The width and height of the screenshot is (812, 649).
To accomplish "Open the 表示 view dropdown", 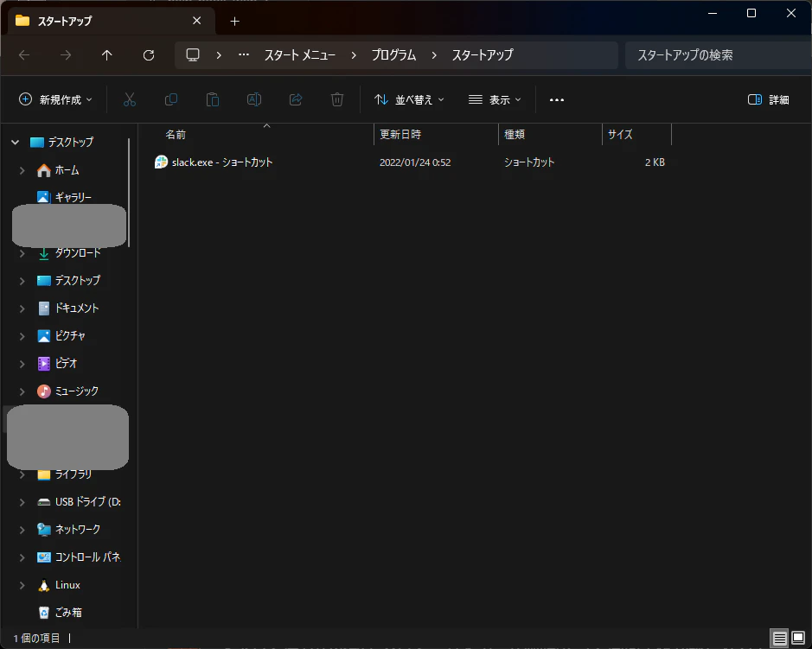I will [495, 99].
